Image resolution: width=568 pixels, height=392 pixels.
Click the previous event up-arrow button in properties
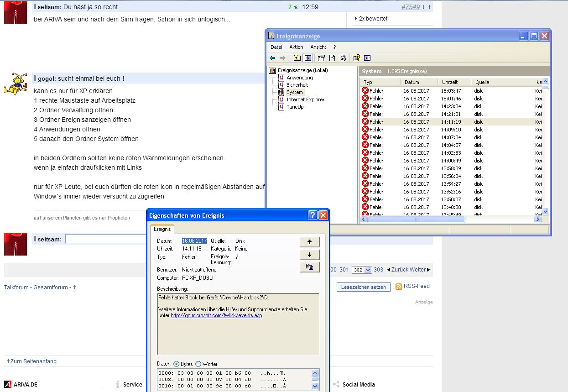click(310, 242)
